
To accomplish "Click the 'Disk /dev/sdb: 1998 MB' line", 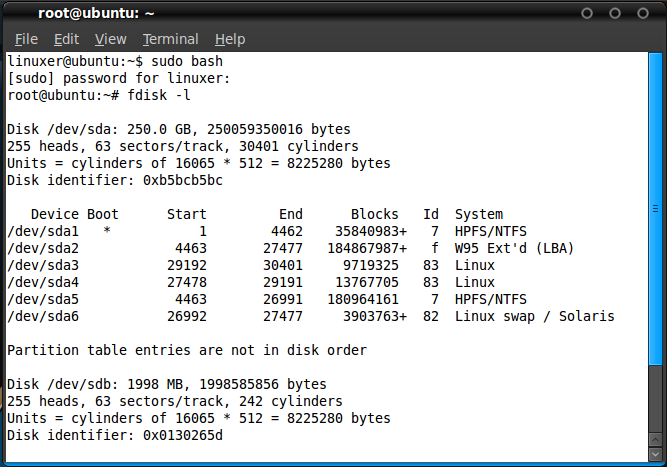I will pos(167,384).
